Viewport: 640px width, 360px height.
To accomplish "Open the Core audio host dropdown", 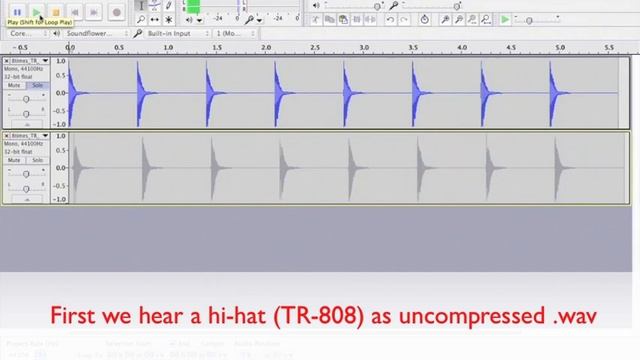I will [28, 33].
